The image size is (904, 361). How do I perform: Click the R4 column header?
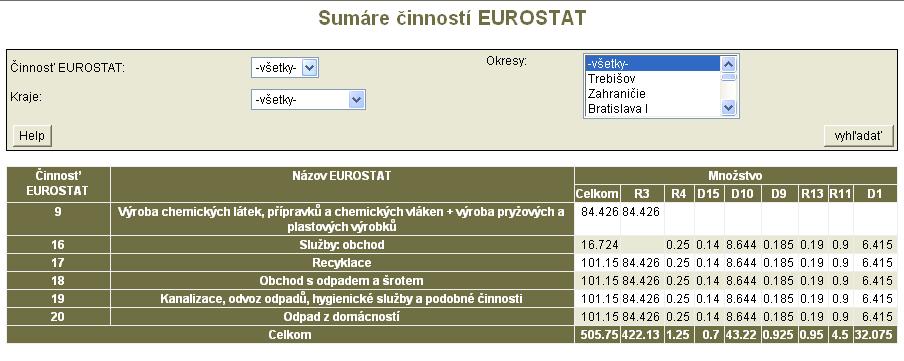pyautogui.click(x=678, y=193)
